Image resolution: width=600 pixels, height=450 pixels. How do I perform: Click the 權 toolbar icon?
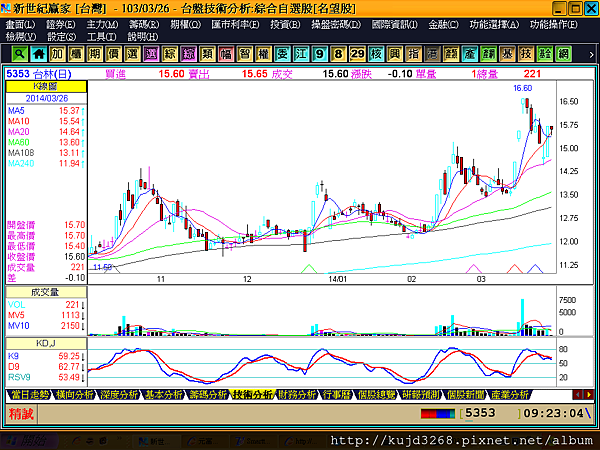[263, 54]
